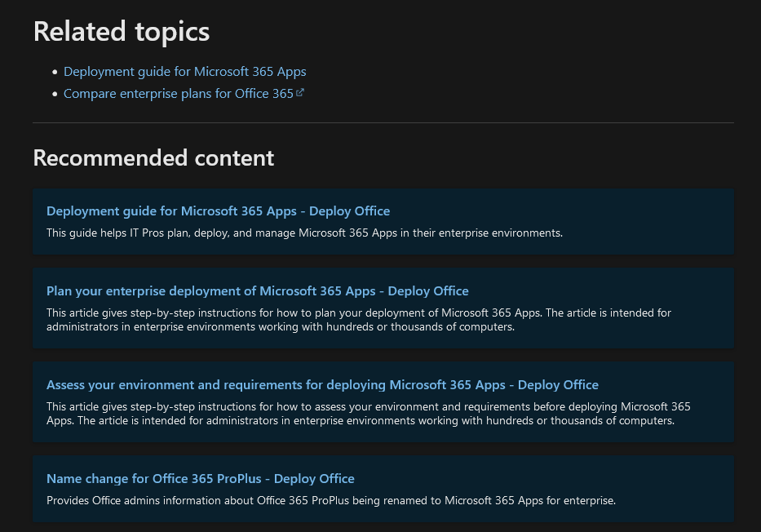Viewport: 761px width, 532px height.
Task: Open the second recommended article about planning deployment
Action: pyautogui.click(x=383, y=308)
